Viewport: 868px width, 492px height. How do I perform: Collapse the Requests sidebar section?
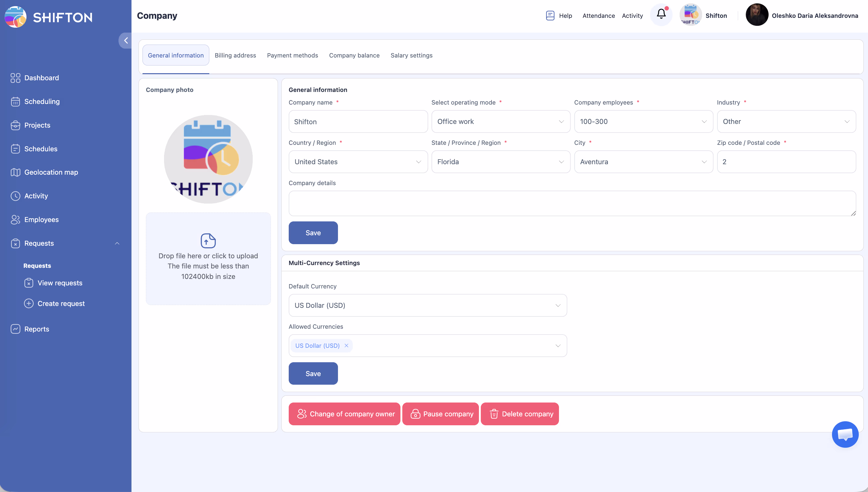point(117,243)
